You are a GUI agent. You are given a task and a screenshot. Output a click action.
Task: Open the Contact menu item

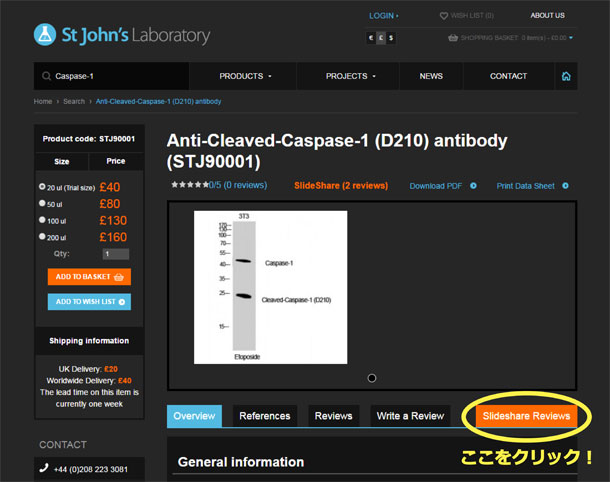508,76
